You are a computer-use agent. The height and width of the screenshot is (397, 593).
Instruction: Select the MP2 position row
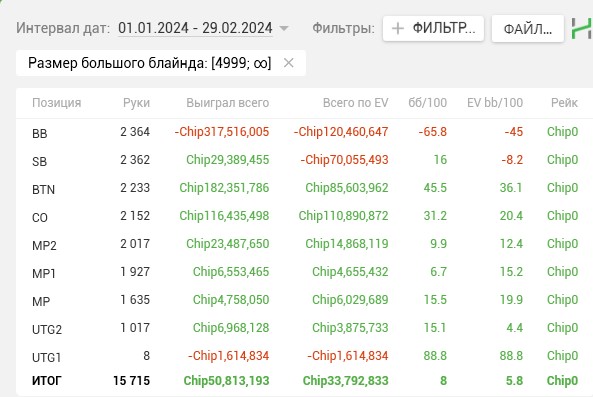tap(304, 244)
